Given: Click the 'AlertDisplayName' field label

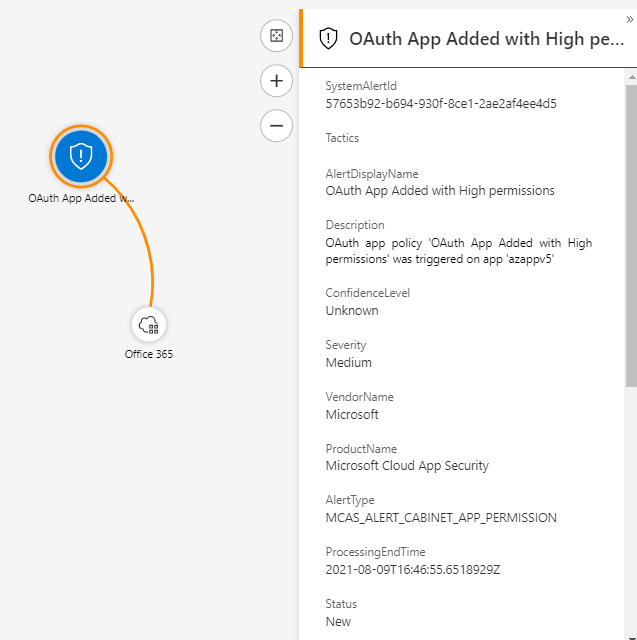Looking at the screenshot, I should click(372, 174).
